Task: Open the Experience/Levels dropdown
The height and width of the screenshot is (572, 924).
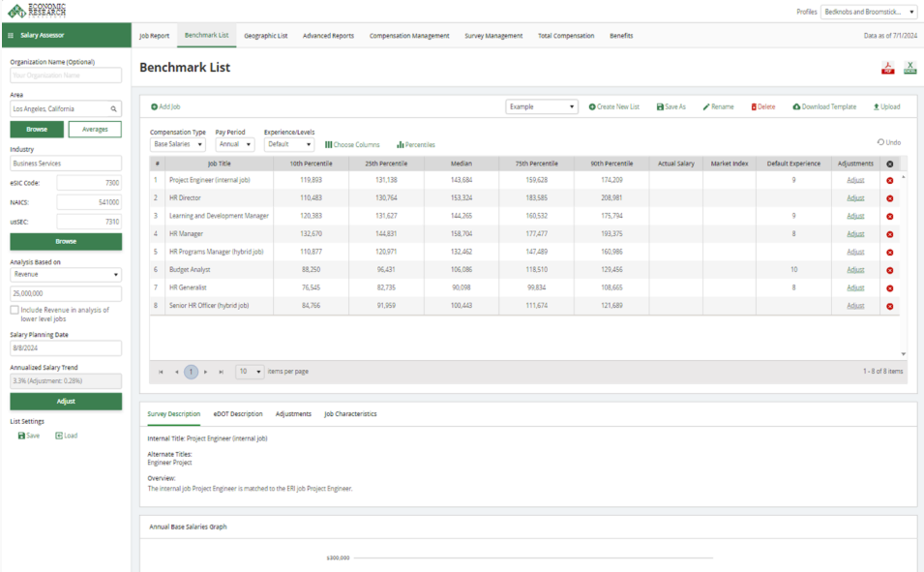Action: 288,144
